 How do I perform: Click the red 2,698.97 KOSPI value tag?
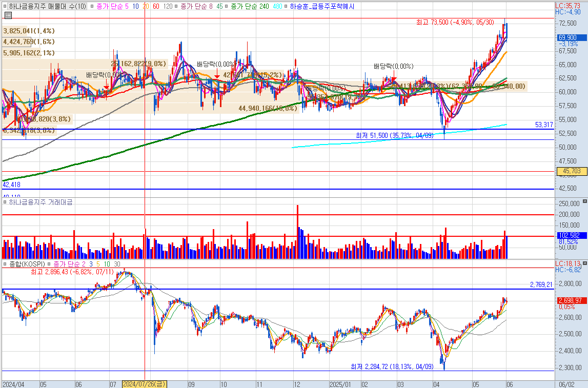(571, 300)
